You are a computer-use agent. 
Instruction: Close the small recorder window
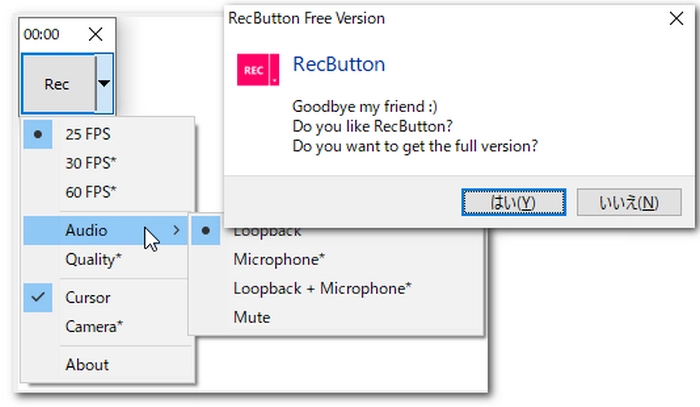pos(95,34)
